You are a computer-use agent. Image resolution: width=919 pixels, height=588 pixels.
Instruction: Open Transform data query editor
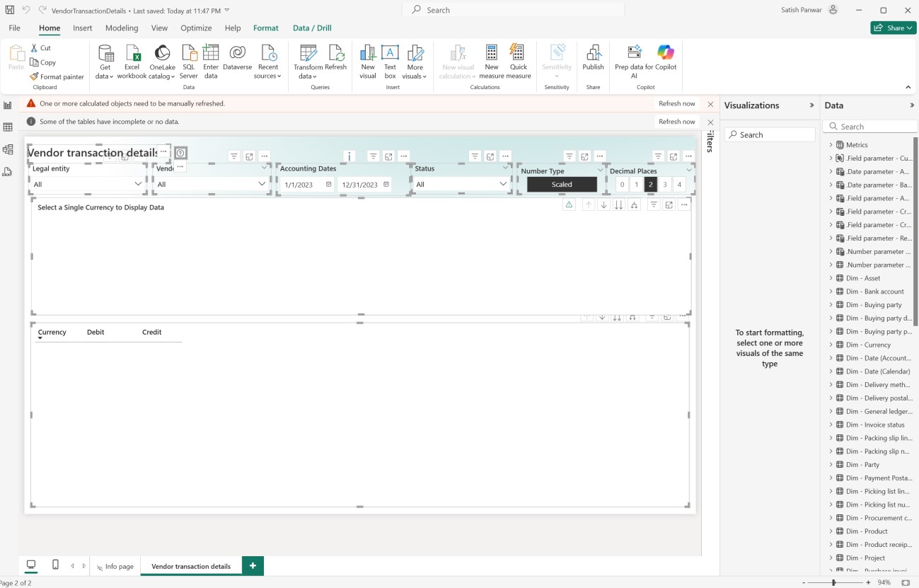coord(308,57)
